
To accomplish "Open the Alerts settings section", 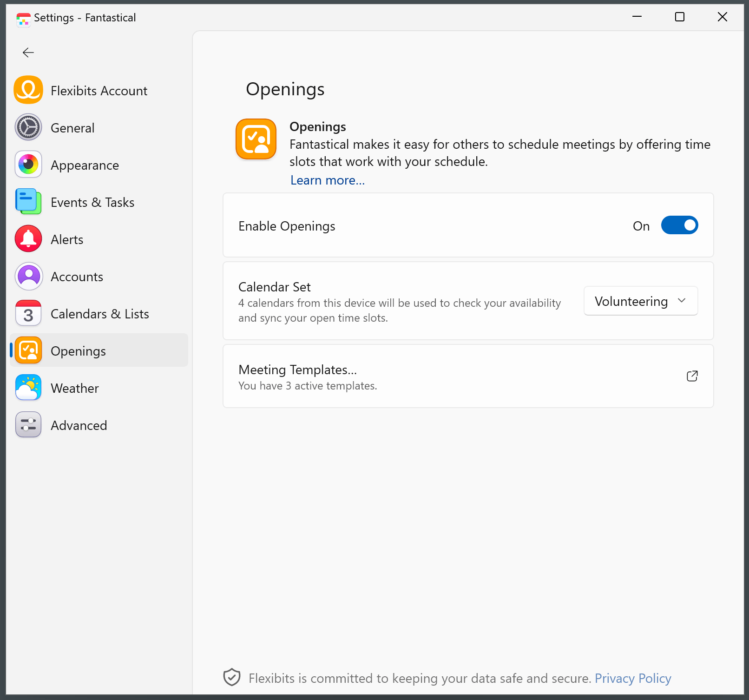I will tap(99, 238).
